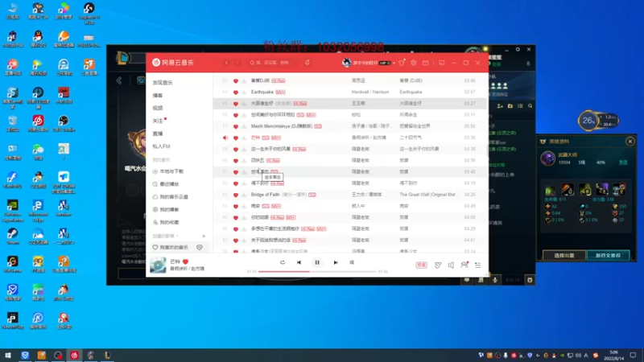Collapse the created playlists section header
Screen dimensions: 644x362
point(166,236)
